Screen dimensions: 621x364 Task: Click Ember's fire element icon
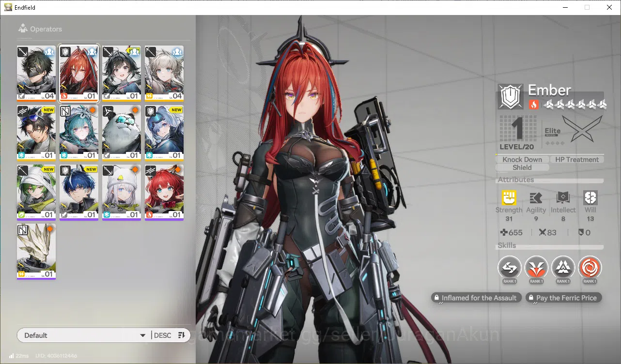tap(533, 104)
